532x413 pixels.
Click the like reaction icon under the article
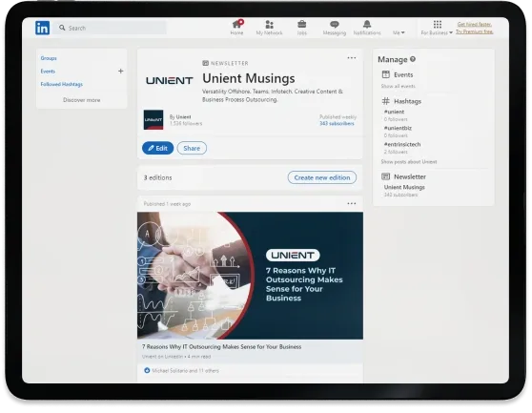point(147,370)
